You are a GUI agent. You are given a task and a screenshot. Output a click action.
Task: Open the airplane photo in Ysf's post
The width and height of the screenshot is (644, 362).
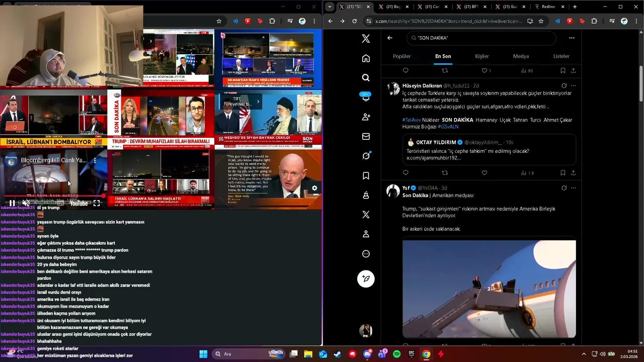click(489, 289)
